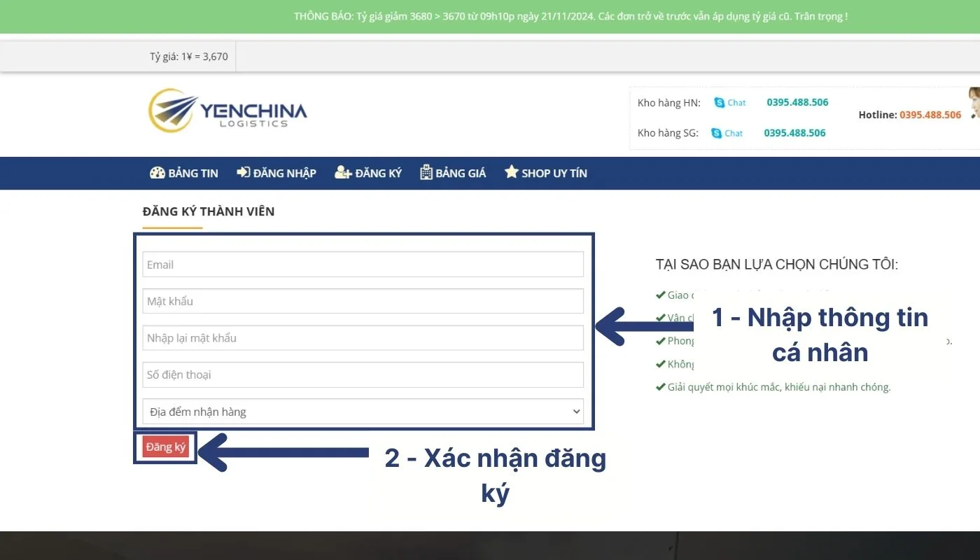Screen dimensions: 980x560
Task: Click the Bảng tin dashboard icon
Action: (157, 172)
